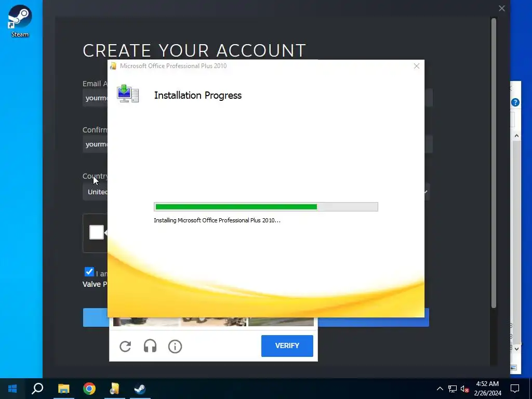This screenshot has height=399, width=532.
Task: Click the muted volume tray icon
Action: [x=465, y=389]
